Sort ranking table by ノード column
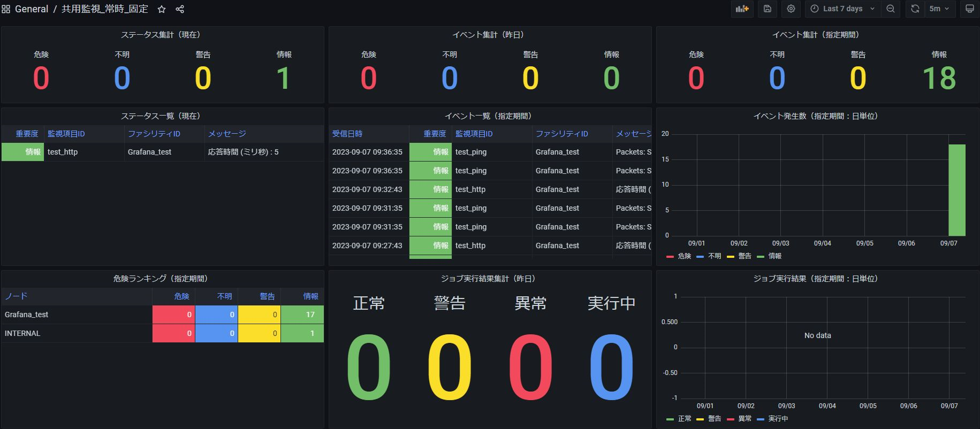This screenshot has height=429, width=980. (x=16, y=296)
